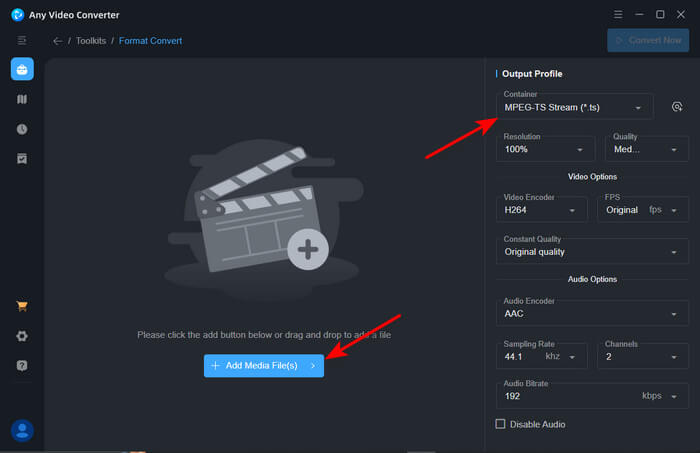This screenshot has width=700, height=453.
Task: Click the Add Media File(s) button
Action: 264,366
